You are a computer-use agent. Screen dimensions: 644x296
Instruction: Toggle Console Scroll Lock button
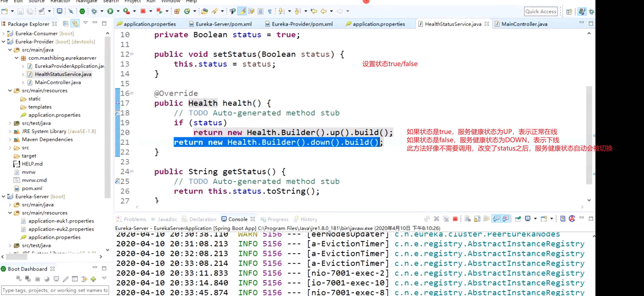pos(477,219)
